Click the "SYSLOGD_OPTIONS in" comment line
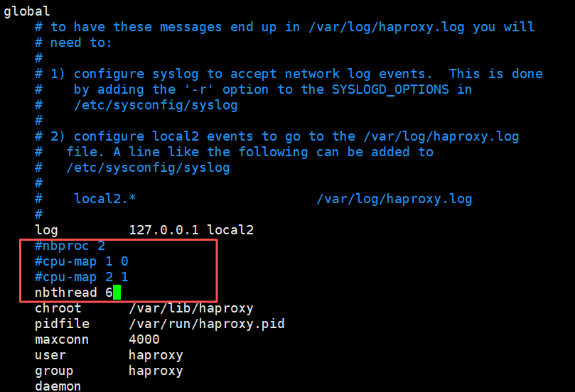The image size is (575, 392). point(253,89)
